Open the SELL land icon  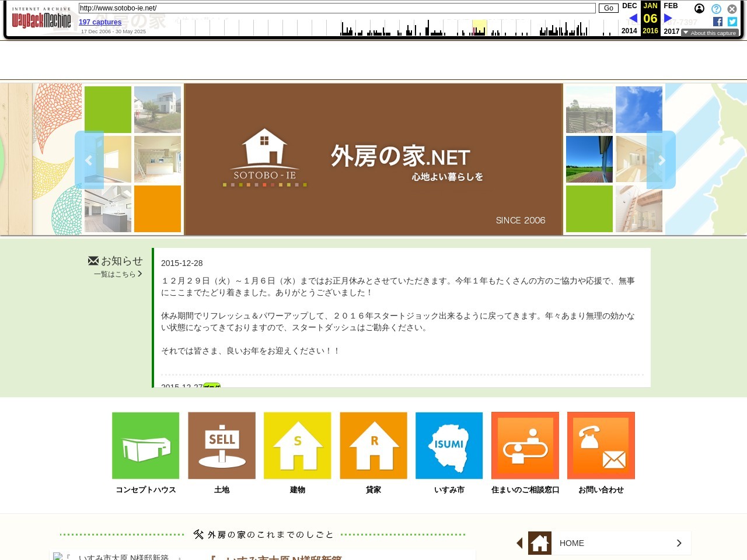tap(222, 446)
